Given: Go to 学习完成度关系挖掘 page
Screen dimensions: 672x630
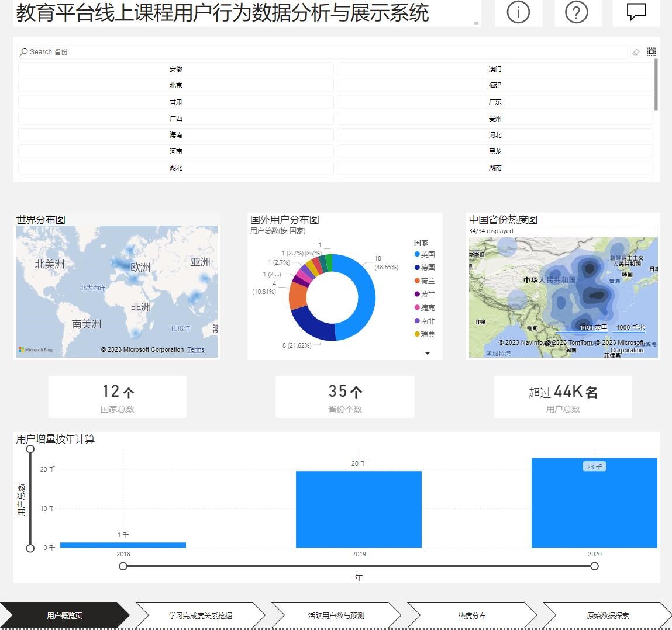Looking at the screenshot, I should (200, 615).
